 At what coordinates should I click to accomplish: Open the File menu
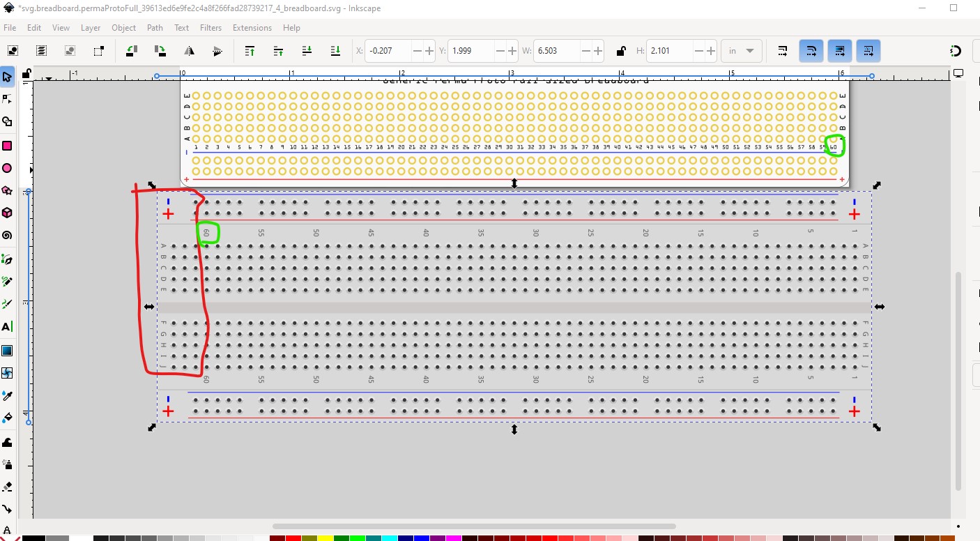tap(10, 28)
